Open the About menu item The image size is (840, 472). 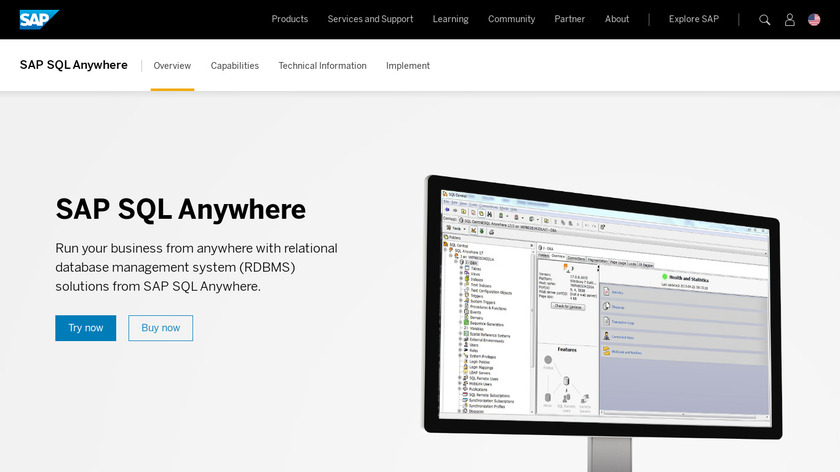(617, 19)
